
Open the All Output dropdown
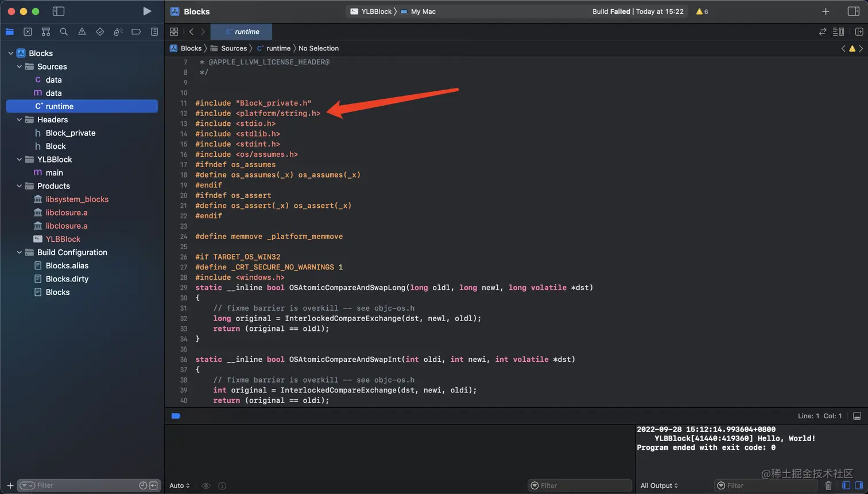pyautogui.click(x=659, y=485)
